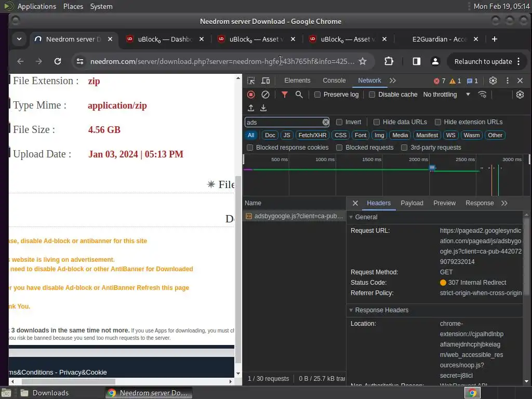Open a new browser tab

(495, 39)
